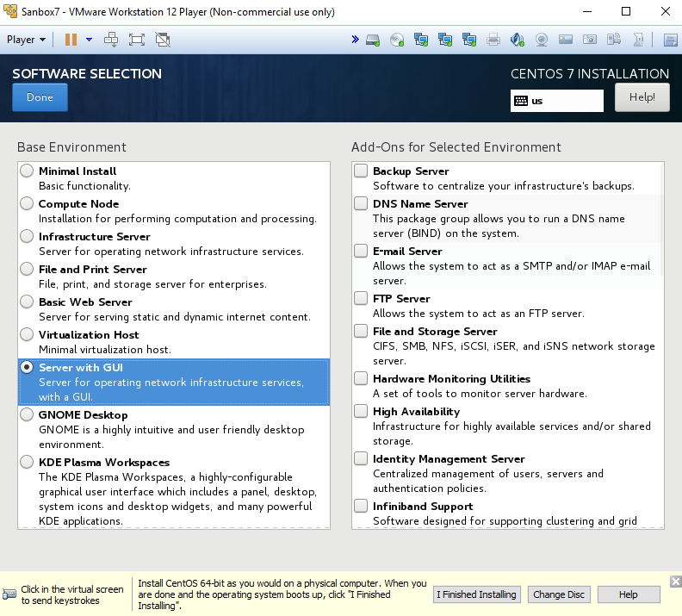Click the VMware icon in the title bar
Image resolution: width=682 pixels, height=616 pixels.
(x=10, y=11)
